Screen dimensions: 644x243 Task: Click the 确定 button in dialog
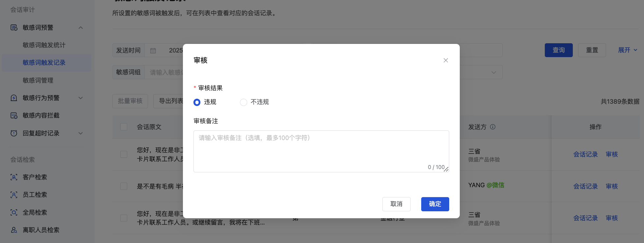435,204
